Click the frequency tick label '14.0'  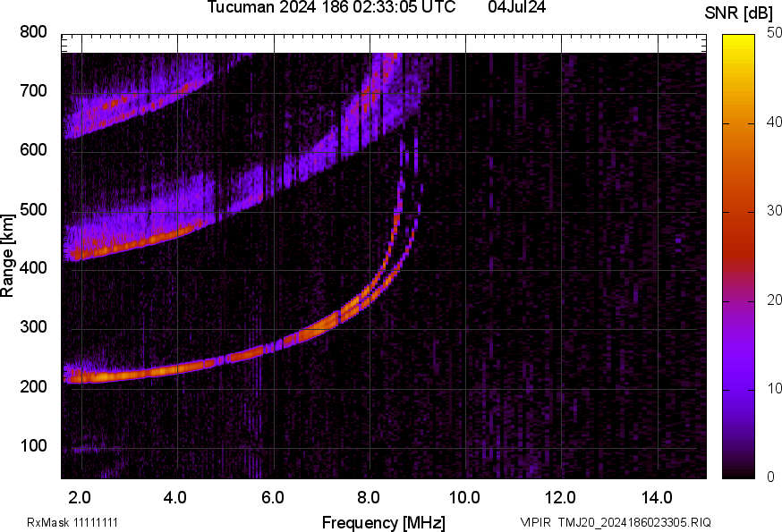coord(657,497)
